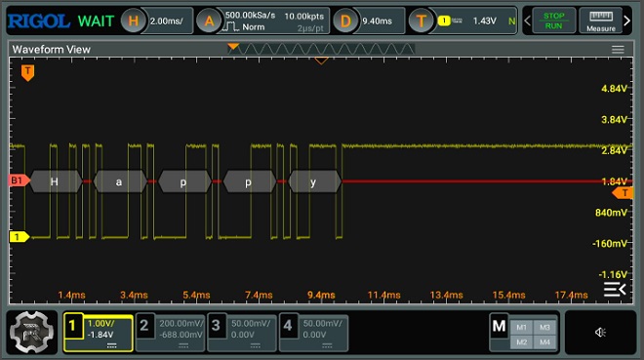Open channel 1 scale 1.00V/ settings

click(x=101, y=324)
